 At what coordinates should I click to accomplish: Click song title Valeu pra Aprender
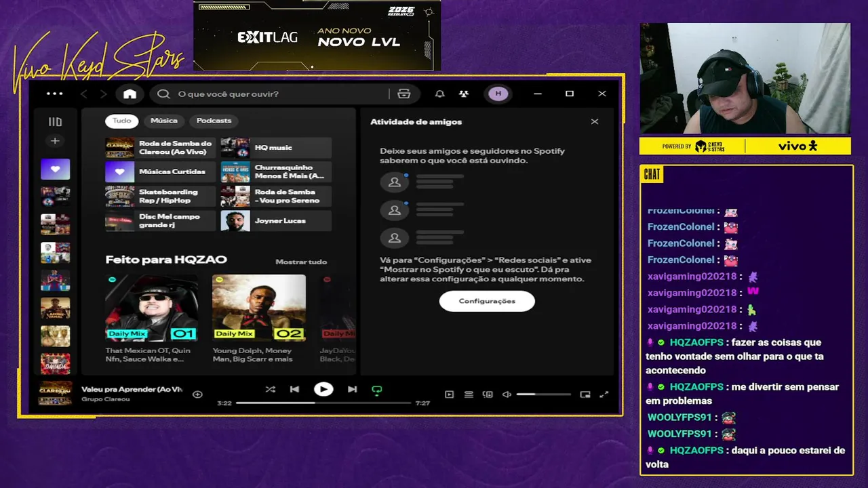click(x=132, y=390)
